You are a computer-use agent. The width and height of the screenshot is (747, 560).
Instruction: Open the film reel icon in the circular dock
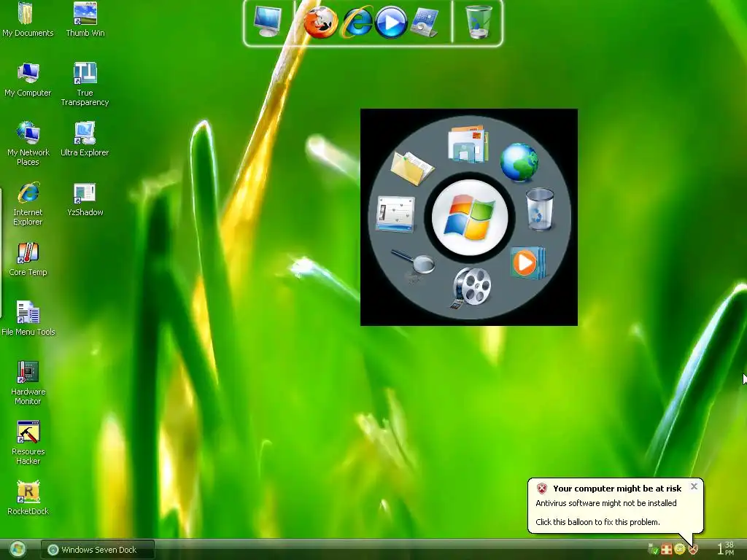[x=471, y=287]
